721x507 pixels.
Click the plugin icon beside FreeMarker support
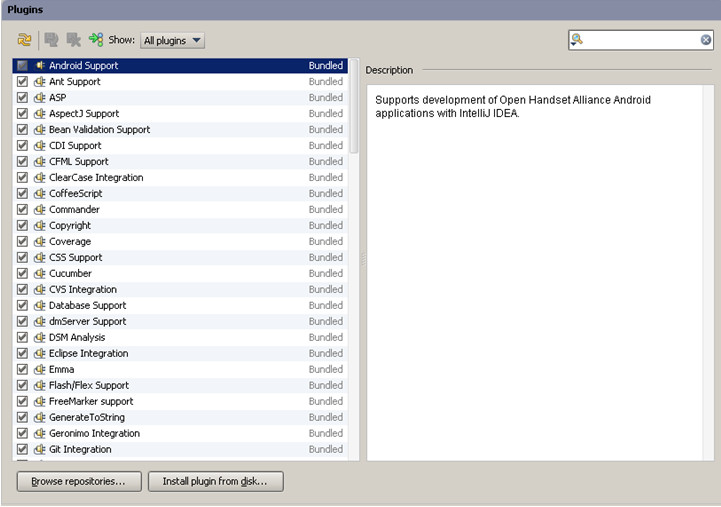pyautogui.click(x=40, y=401)
